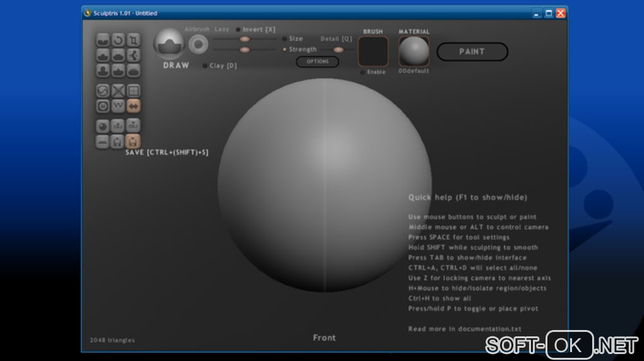Click 'Ctrl+H to show all' help line

(x=439, y=298)
